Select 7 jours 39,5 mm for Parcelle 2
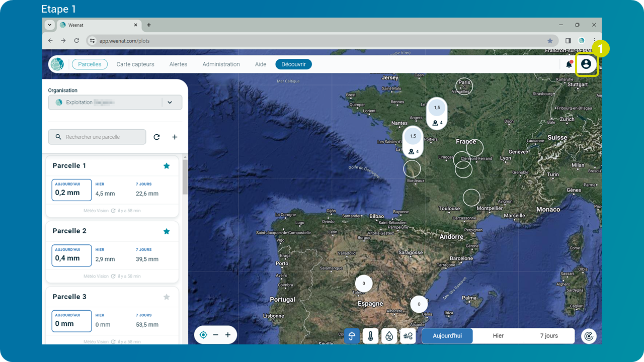Image resolution: width=644 pixels, height=362 pixels. 147,255
